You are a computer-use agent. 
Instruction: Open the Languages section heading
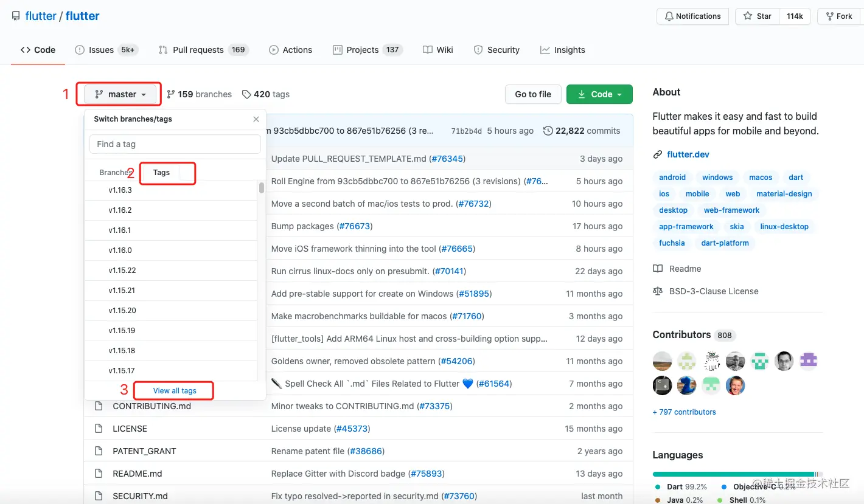pos(678,455)
